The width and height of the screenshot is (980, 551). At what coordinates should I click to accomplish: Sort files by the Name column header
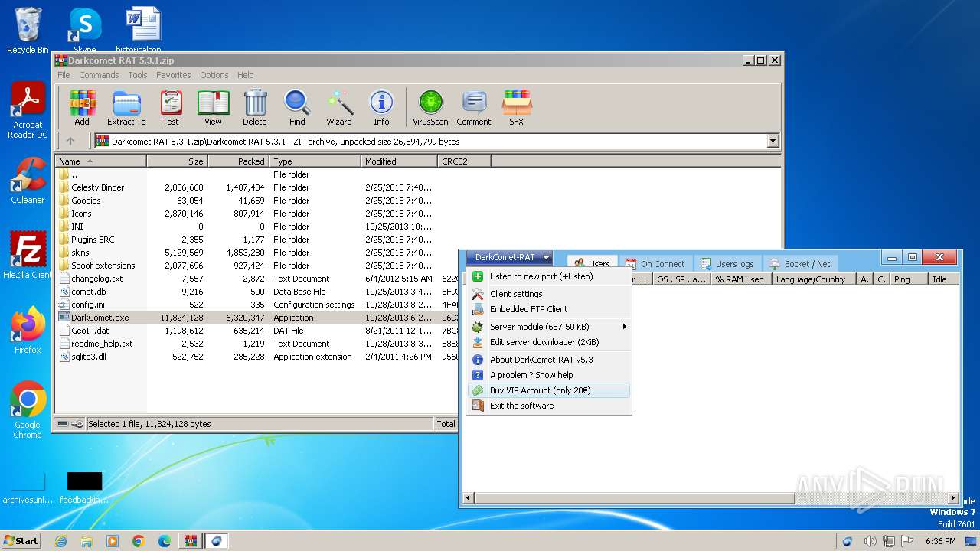click(100, 161)
